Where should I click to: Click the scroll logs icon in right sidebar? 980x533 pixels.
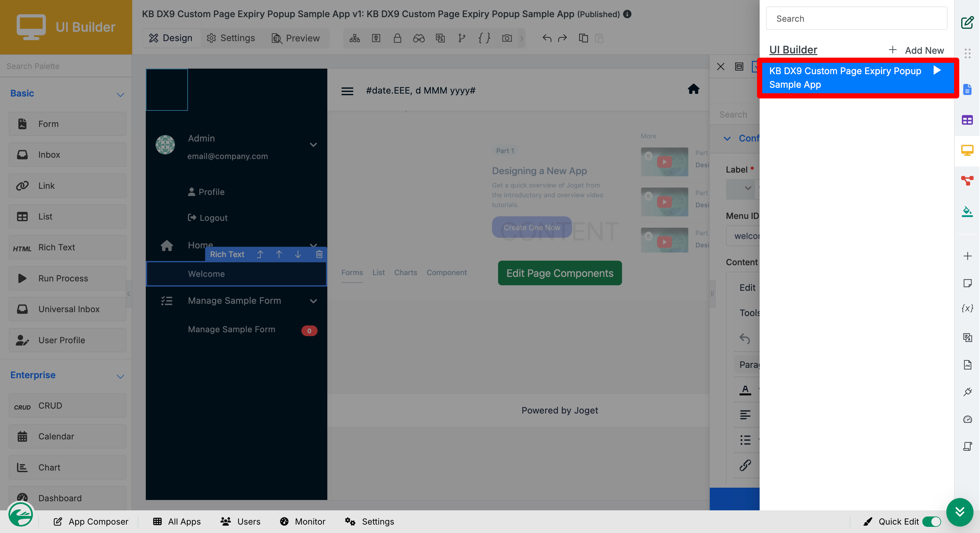pos(967,446)
